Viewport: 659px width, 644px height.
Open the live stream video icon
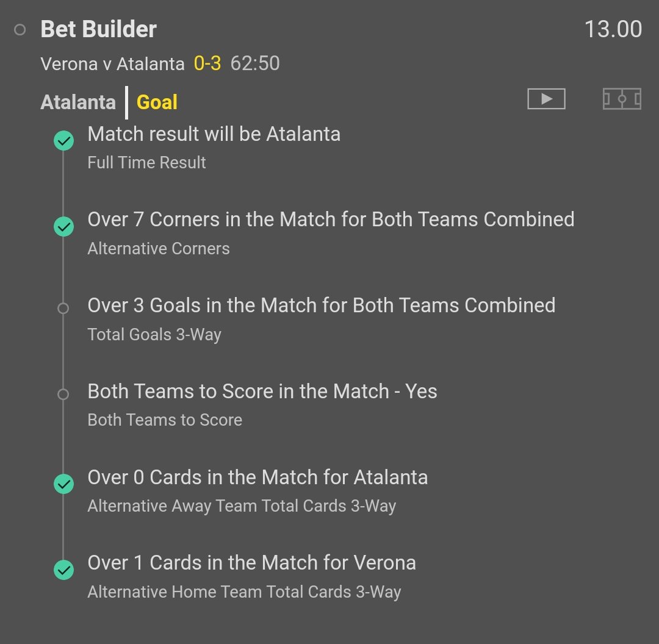tap(546, 99)
